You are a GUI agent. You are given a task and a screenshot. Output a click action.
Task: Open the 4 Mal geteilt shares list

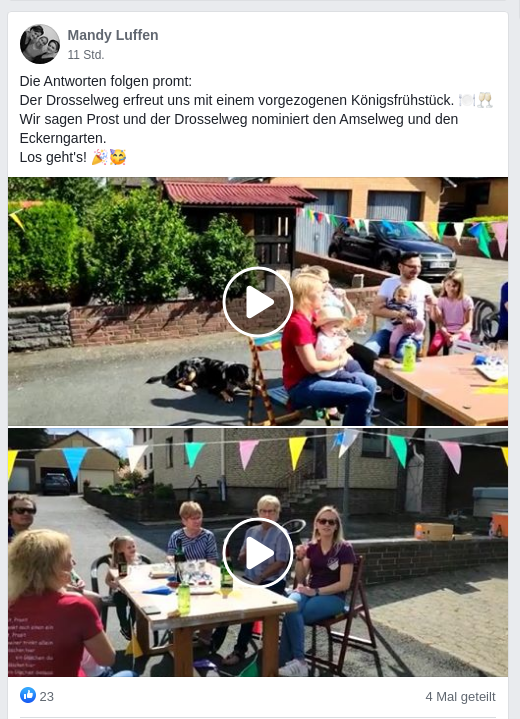(x=460, y=697)
